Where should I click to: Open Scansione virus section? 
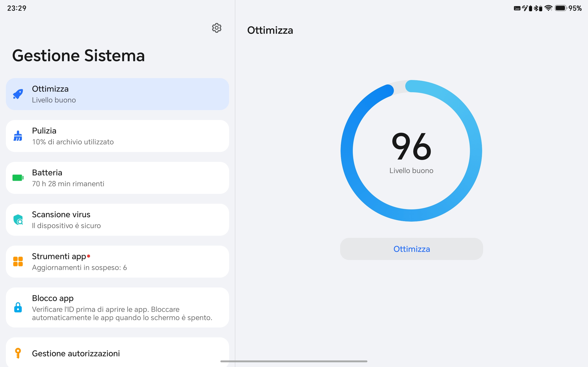click(117, 220)
